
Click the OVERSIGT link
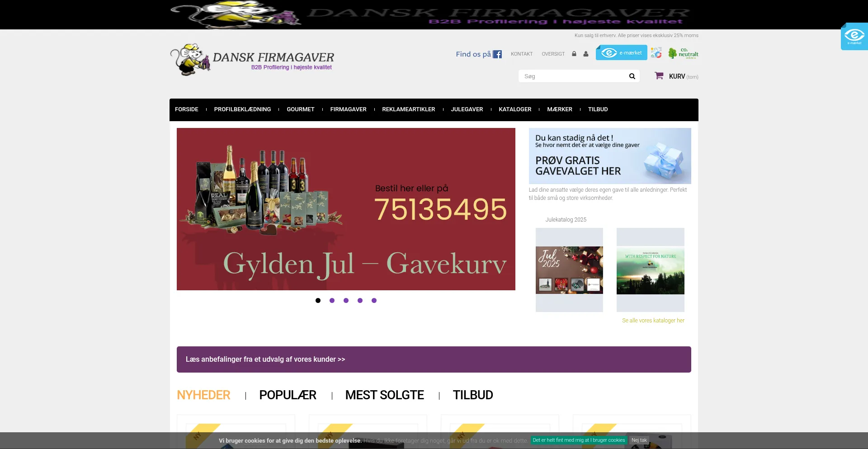click(553, 54)
